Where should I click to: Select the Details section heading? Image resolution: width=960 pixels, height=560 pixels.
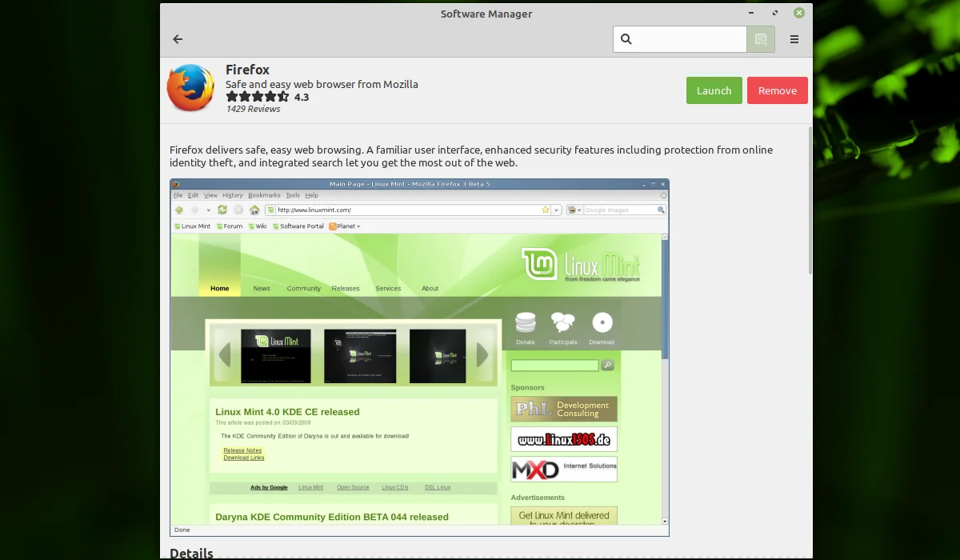tap(191, 553)
